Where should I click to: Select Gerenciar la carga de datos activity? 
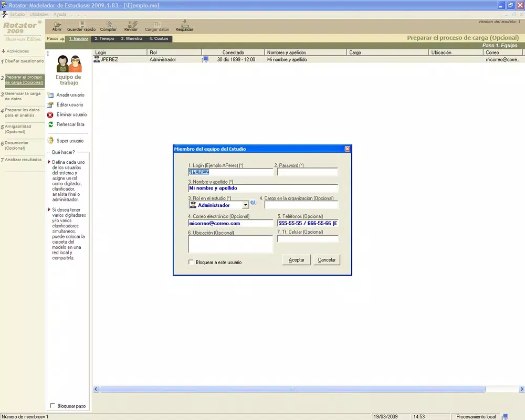tap(23, 96)
